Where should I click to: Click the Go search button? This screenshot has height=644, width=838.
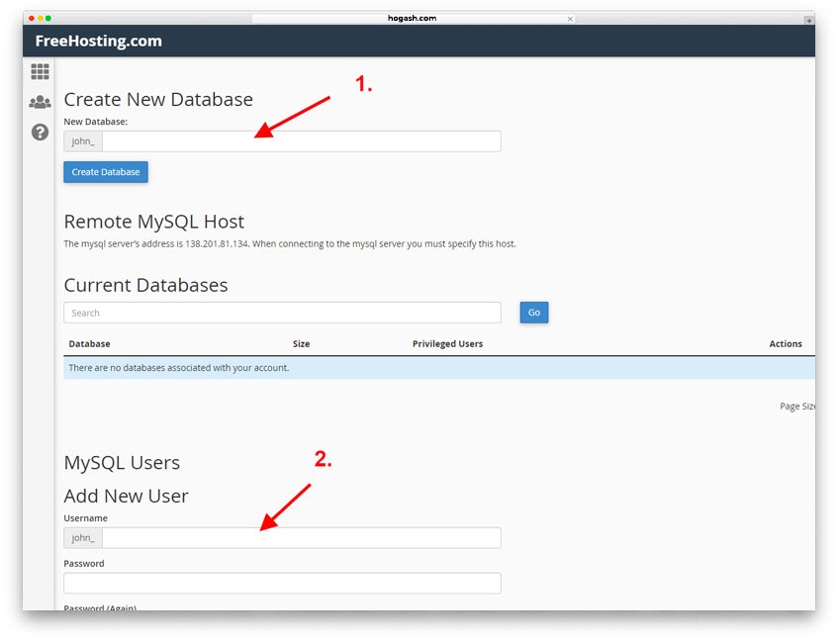(534, 313)
